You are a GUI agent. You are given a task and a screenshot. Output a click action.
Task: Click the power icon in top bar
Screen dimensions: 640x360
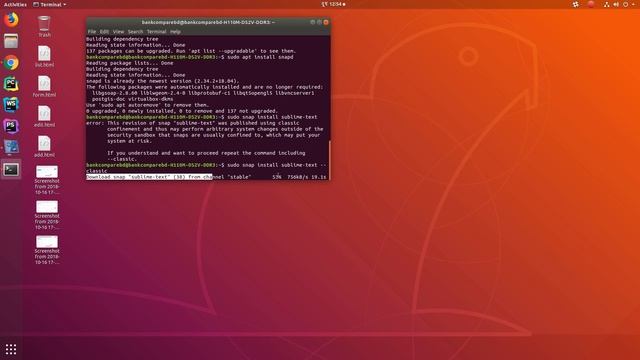tap(625, 4)
